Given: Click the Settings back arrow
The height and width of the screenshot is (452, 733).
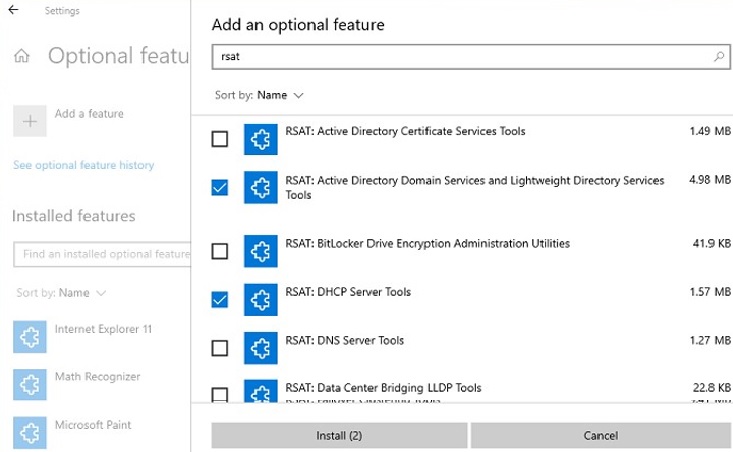Looking at the screenshot, I should [x=13, y=11].
